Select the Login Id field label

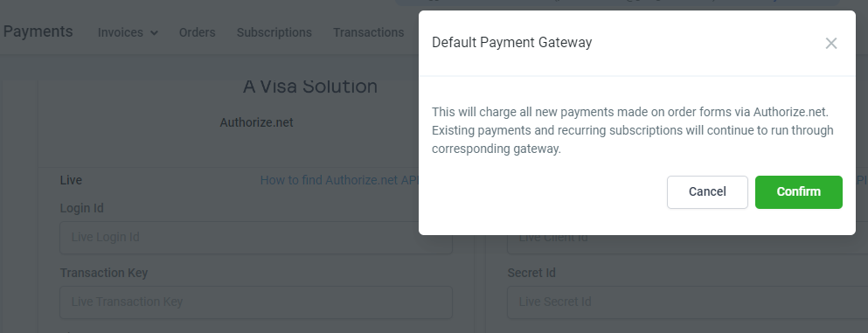pyautogui.click(x=81, y=208)
